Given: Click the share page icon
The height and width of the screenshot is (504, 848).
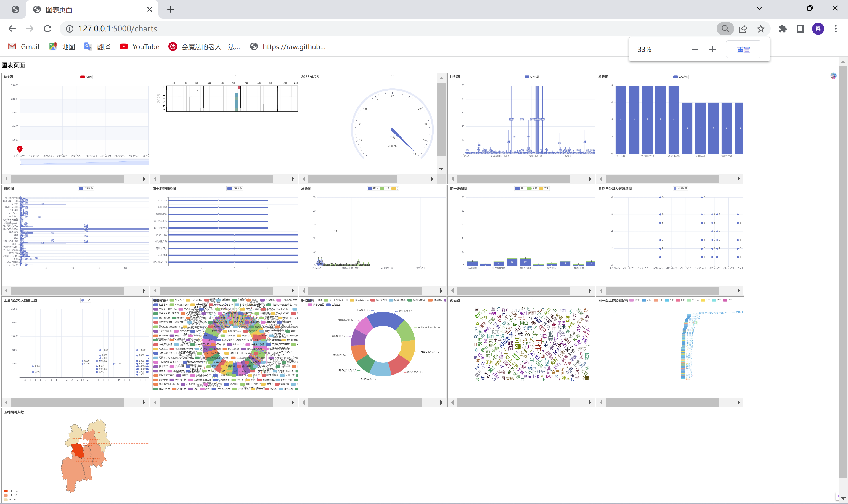Looking at the screenshot, I should [x=743, y=29].
